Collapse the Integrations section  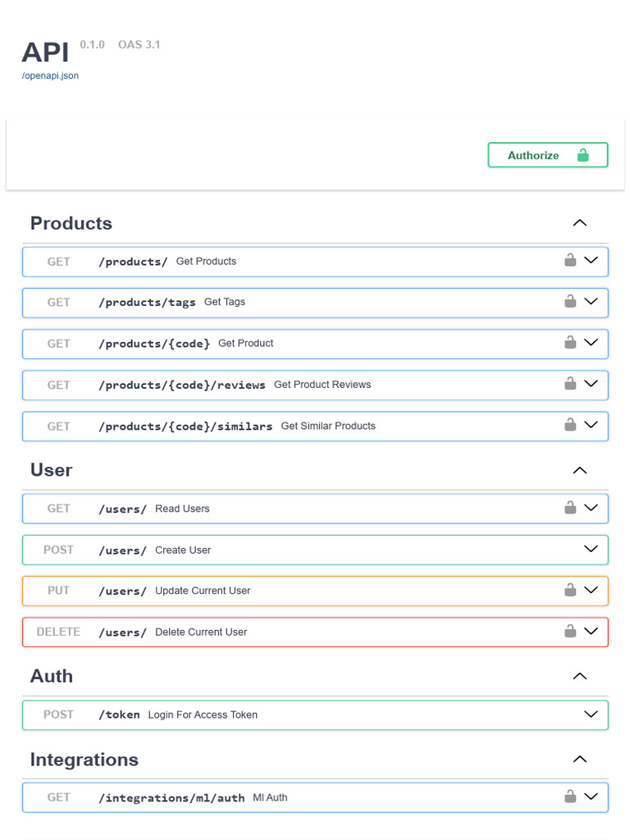[580, 760]
